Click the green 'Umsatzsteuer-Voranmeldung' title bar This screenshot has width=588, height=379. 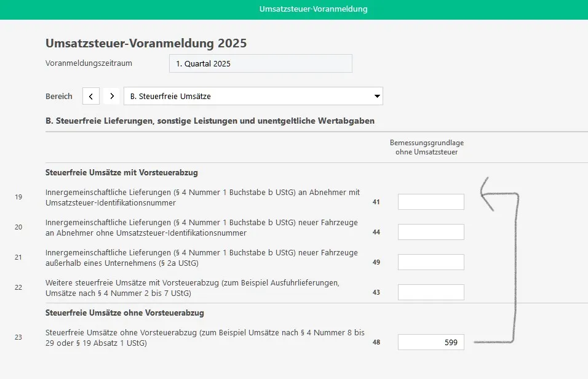[x=313, y=9]
